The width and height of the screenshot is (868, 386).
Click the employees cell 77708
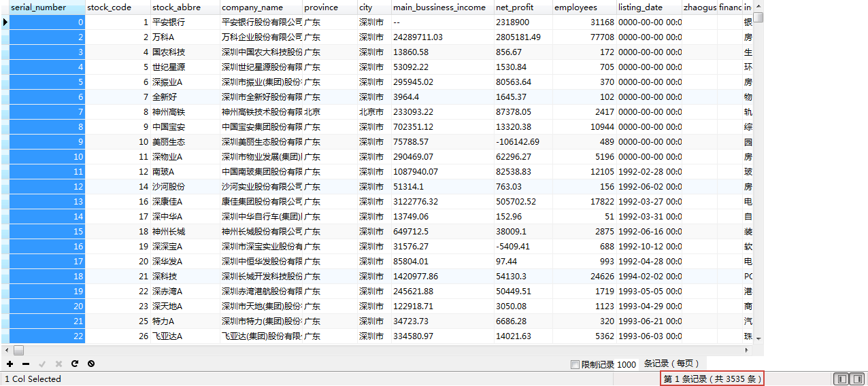(x=584, y=37)
